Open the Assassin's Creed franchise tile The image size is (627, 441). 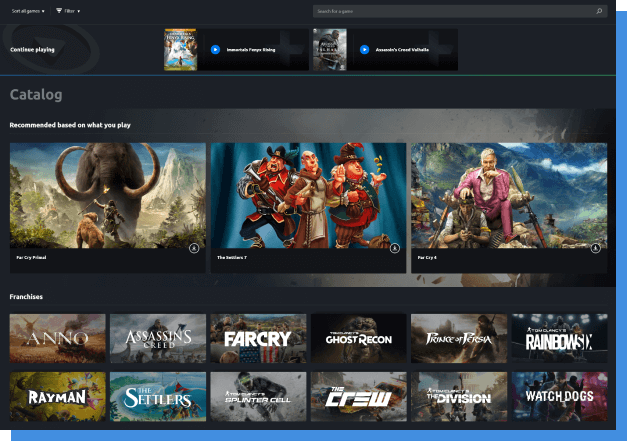tap(158, 338)
